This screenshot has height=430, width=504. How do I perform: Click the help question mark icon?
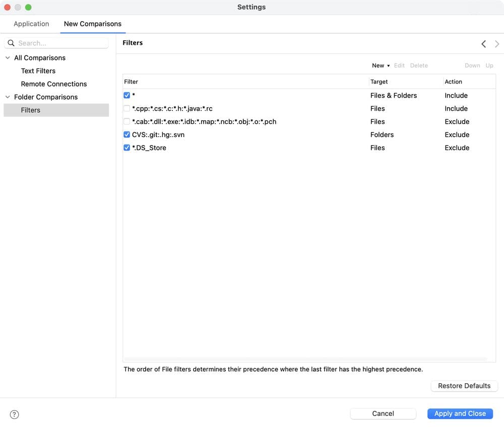(15, 414)
